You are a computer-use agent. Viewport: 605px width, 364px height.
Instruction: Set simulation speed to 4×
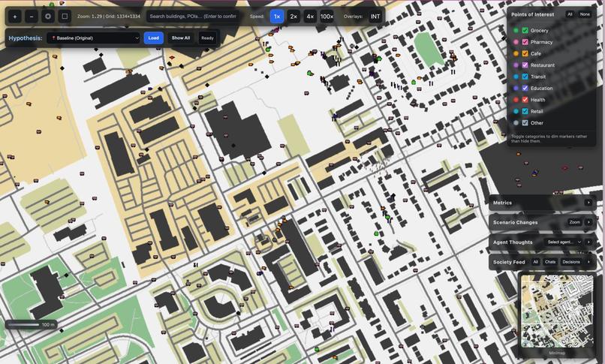(310, 17)
